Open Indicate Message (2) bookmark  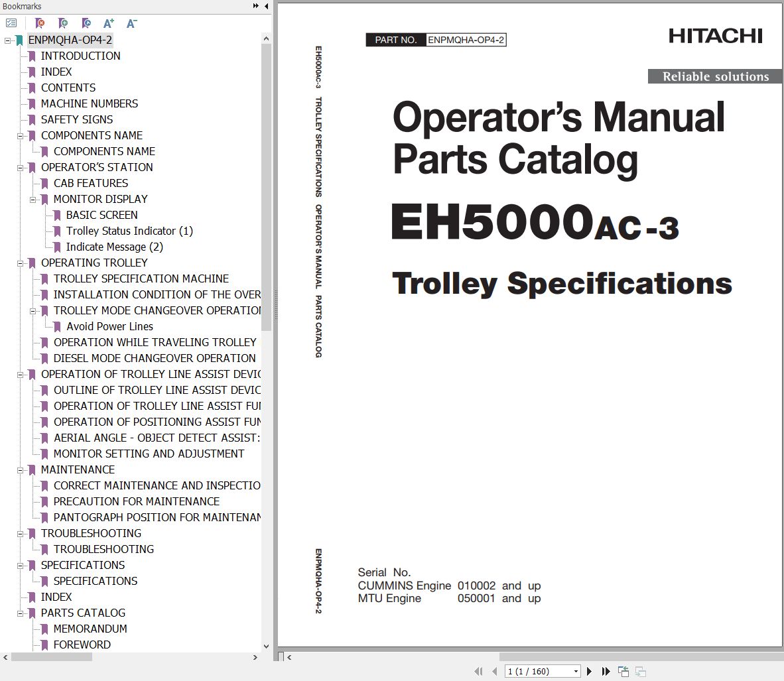click(x=115, y=247)
